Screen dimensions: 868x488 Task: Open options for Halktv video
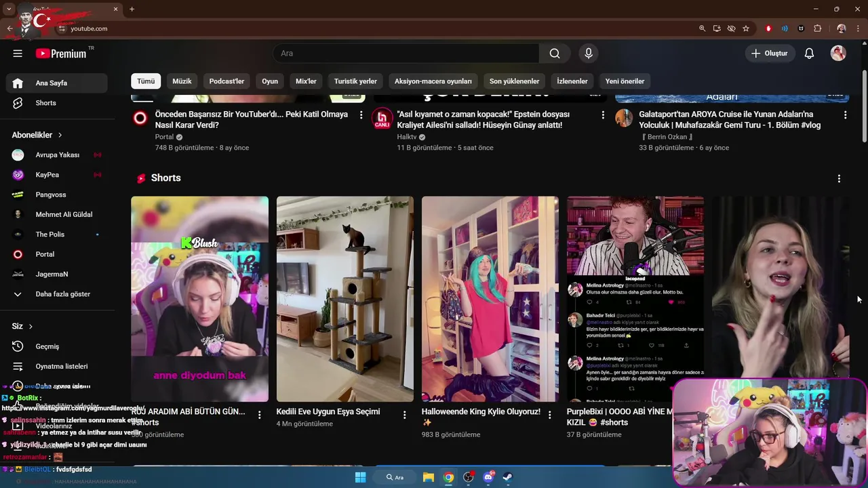click(603, 115)
